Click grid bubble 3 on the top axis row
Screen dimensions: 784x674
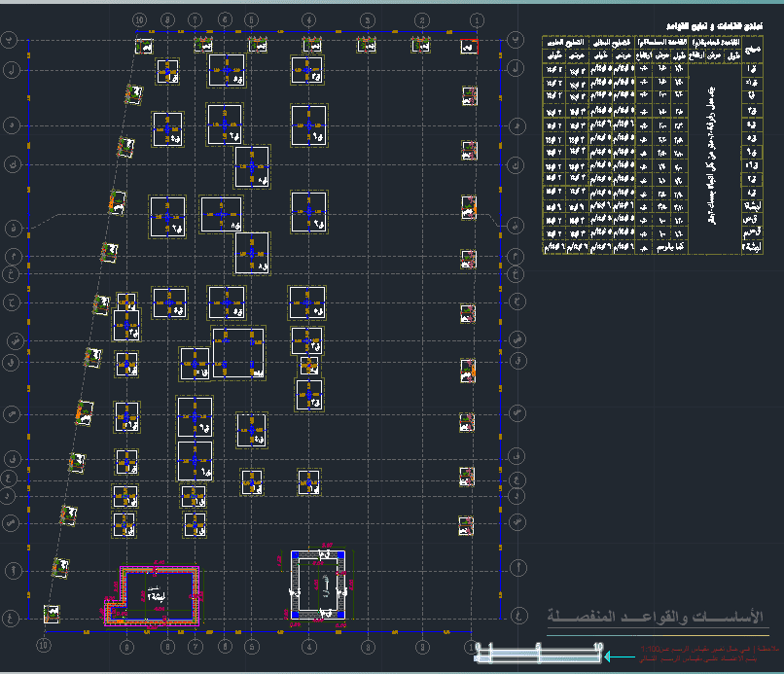pyautogui.click(x=368, y=20)
